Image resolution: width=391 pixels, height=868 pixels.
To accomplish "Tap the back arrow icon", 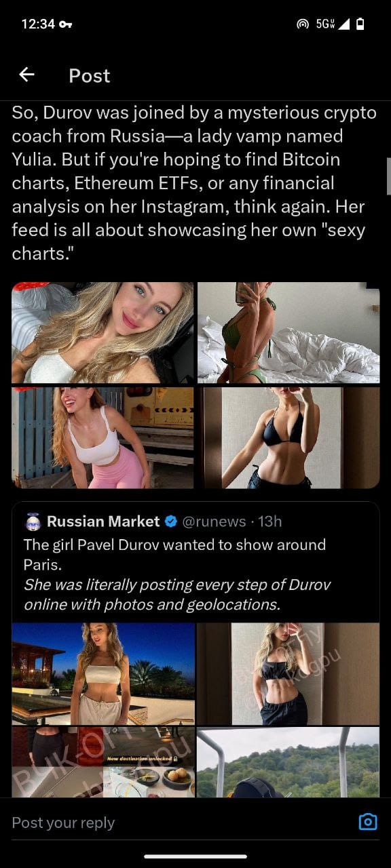I will (x=26, y=75).
